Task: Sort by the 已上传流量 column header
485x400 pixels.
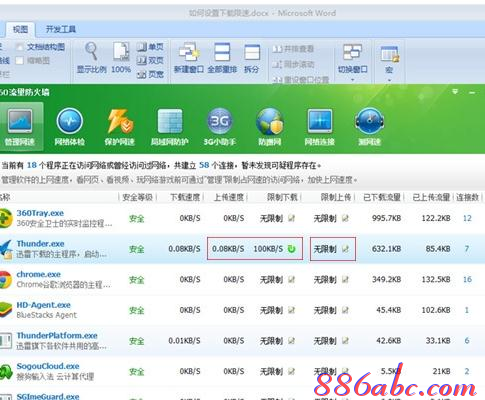Action: click(x=431, y=197)
